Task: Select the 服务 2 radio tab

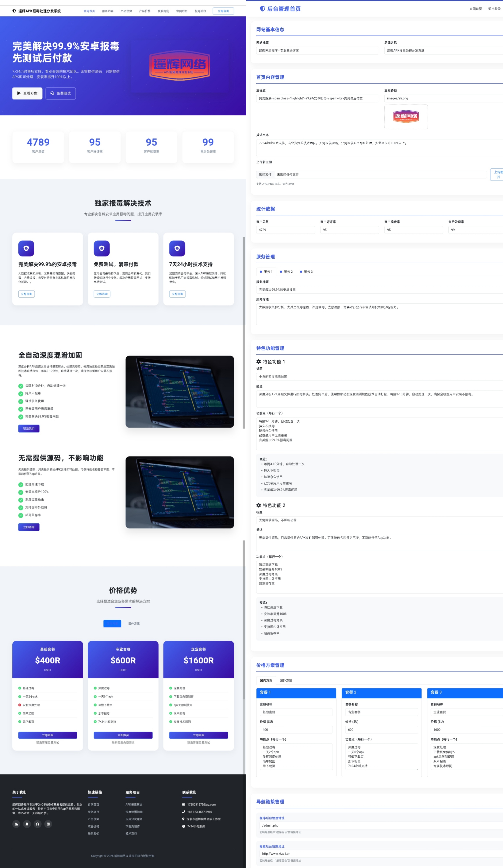Action: click(x=286, y=272)
